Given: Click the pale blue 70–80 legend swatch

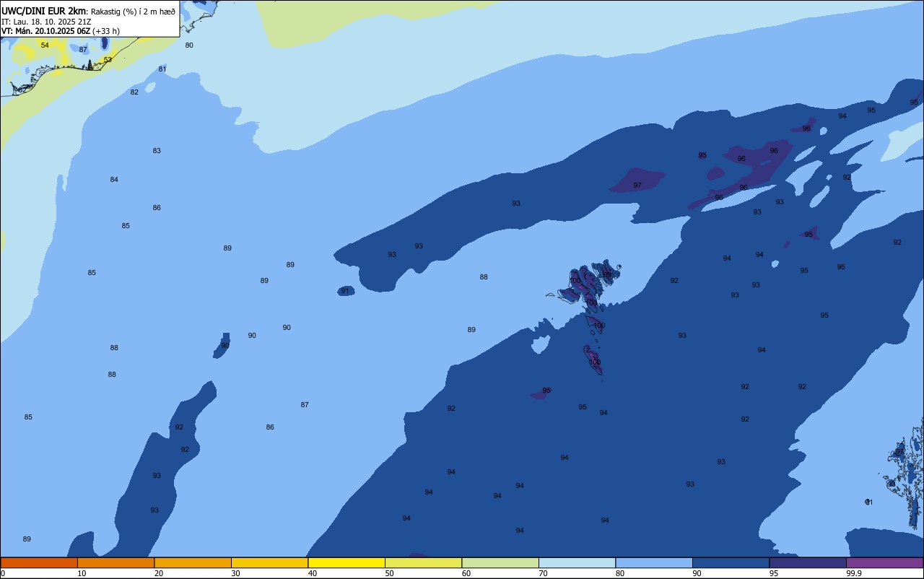Looking at the screenshot, I should pyautogui.click(x=577, y=562).
